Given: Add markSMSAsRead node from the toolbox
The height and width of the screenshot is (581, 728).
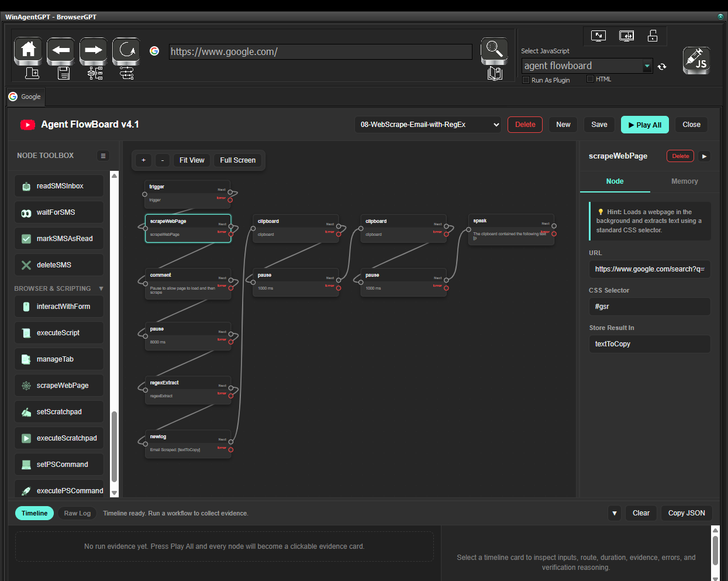Looking at the screenshot, I should [x=59, y=239].
